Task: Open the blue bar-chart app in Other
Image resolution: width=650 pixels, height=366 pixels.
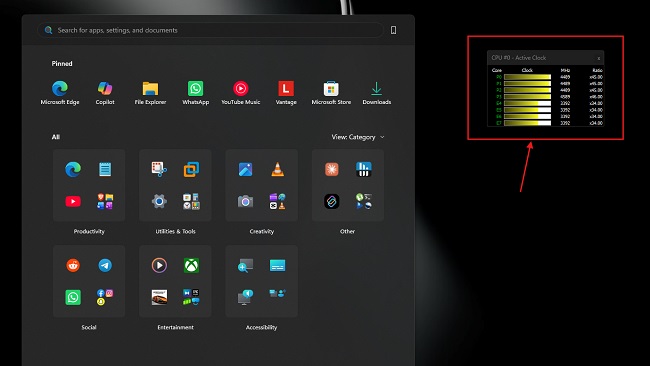Action: (364, 169)
